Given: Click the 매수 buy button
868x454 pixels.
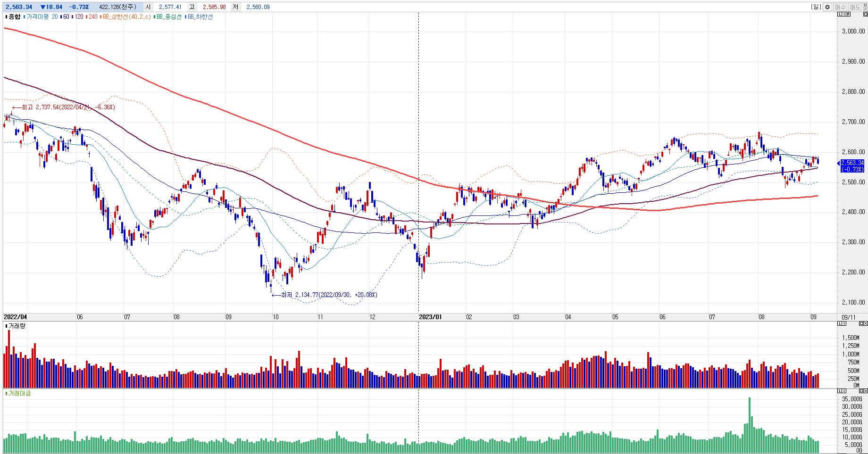Looking at the screenshot, I should [840, 7].
